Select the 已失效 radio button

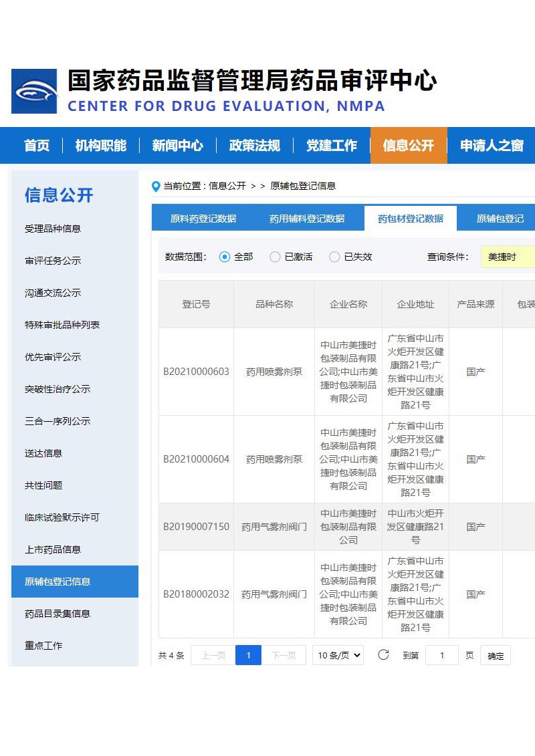(x=334, y=257)
